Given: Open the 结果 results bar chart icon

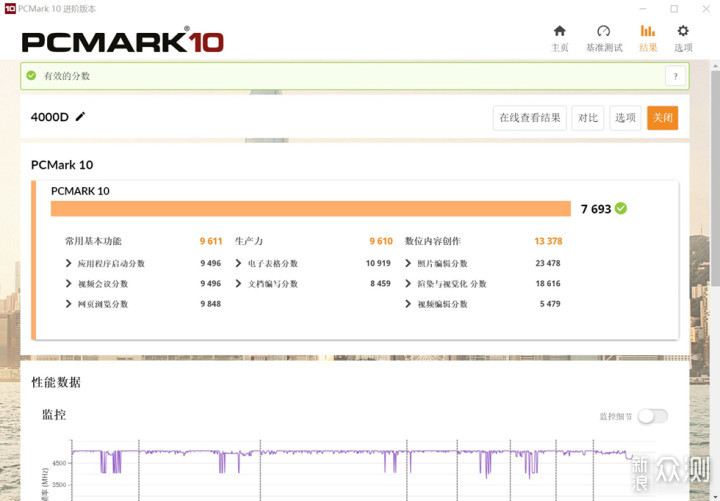Looking at the screenshot, I should (648, 31).
